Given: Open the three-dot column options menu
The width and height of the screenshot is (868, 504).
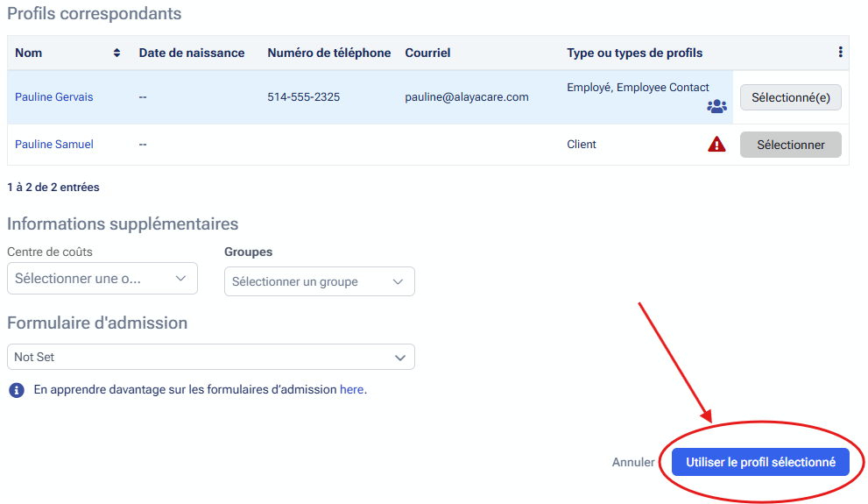Looking at the screenshot, I should point(840,52).
